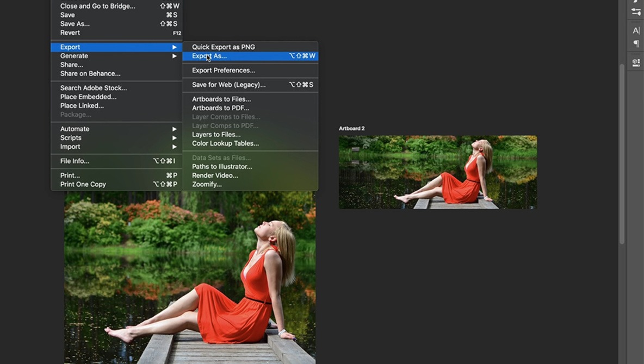Open the Paragraph panel icon
644x364 pixels.
click(x=636, y=44)
